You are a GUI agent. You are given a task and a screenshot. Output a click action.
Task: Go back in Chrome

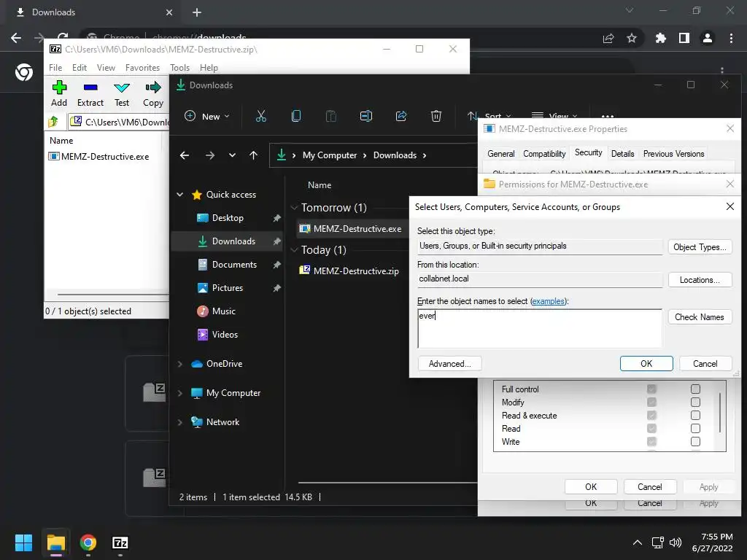(16, 38)
